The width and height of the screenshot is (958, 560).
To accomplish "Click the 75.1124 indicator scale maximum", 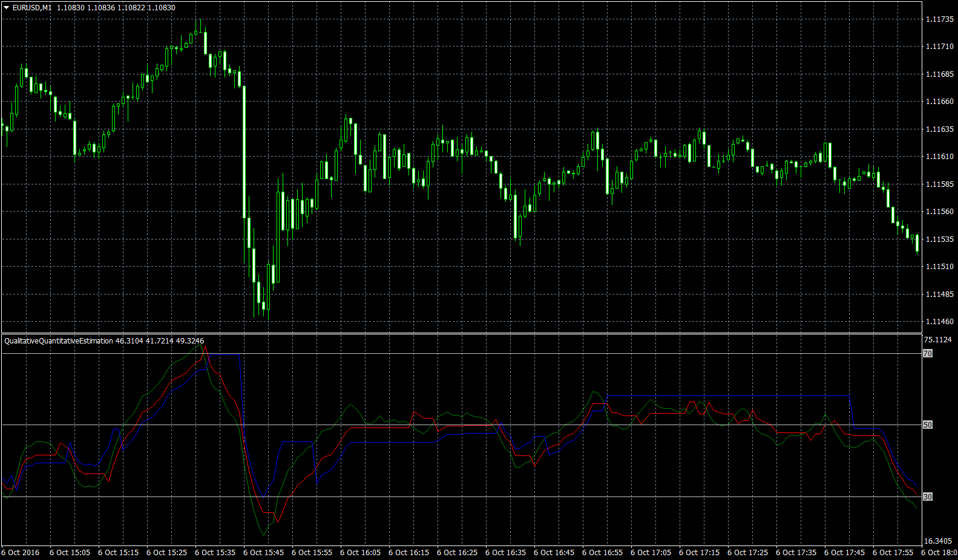I will pos(938,340).
